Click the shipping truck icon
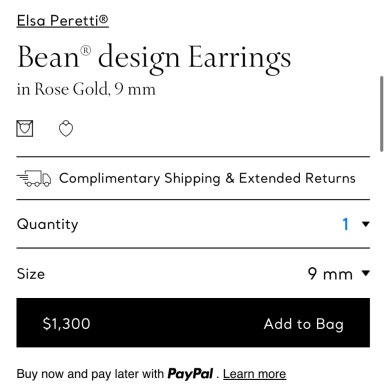 34,178
